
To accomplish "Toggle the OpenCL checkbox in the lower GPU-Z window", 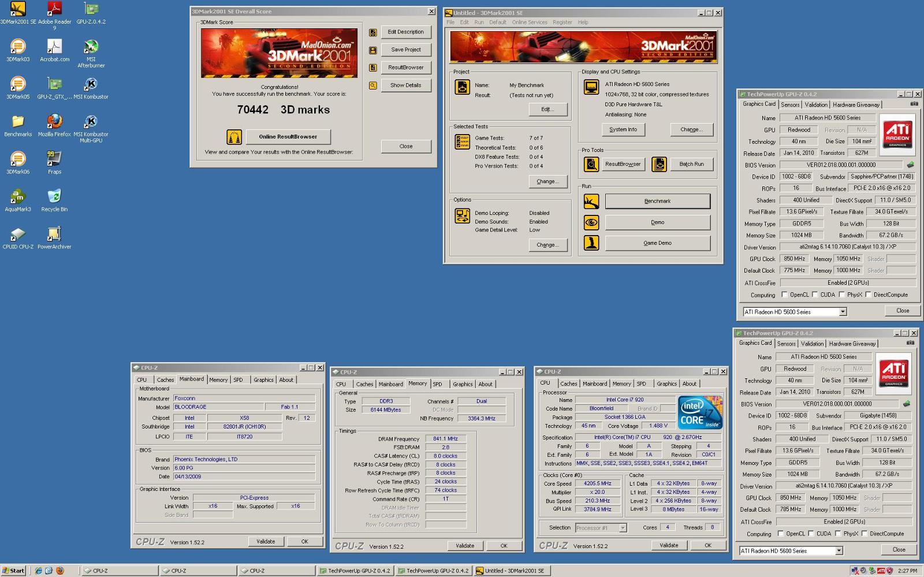I will 781,534.
